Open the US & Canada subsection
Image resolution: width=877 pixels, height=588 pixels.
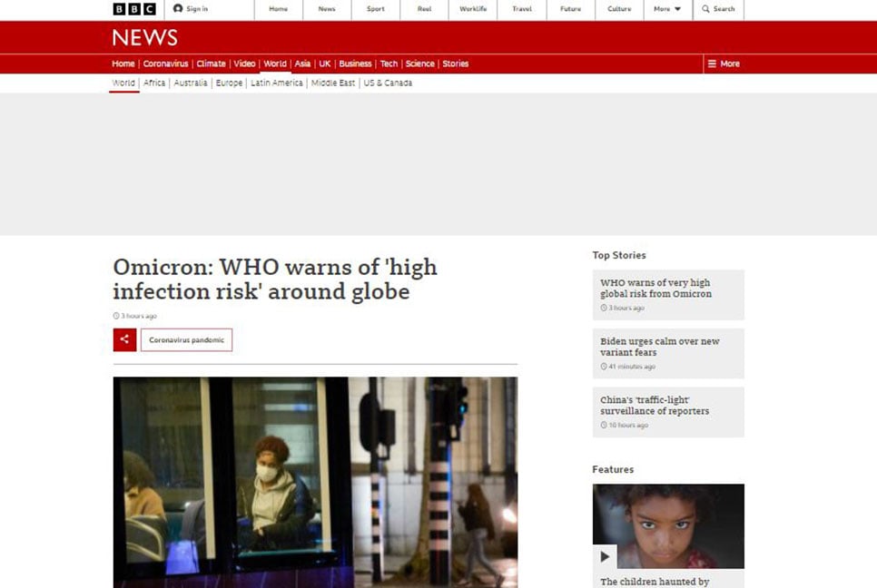[388, 83]
